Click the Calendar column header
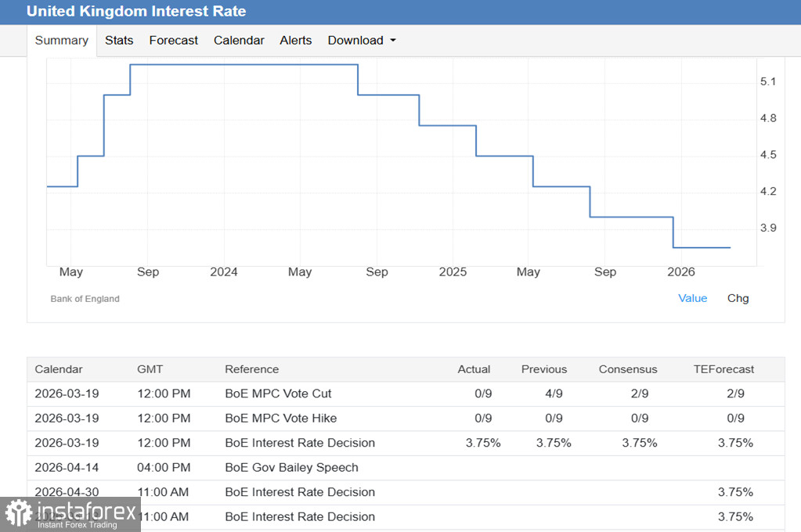The image size is (801, 532). tap(59, 369)
